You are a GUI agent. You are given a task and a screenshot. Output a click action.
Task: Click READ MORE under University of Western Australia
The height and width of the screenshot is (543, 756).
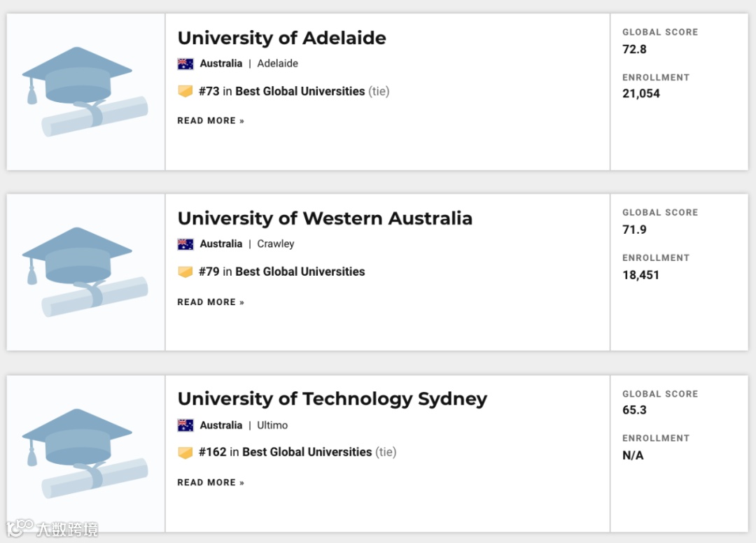pos(211,302)
